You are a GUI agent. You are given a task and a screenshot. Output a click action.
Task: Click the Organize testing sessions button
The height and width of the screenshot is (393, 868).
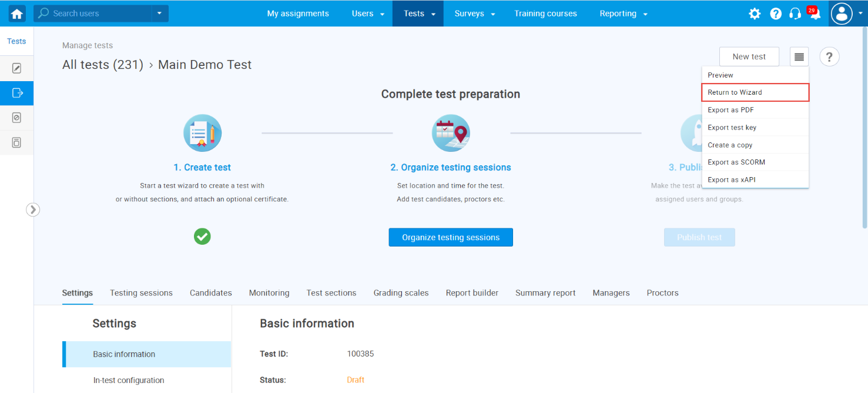point(450,237)
